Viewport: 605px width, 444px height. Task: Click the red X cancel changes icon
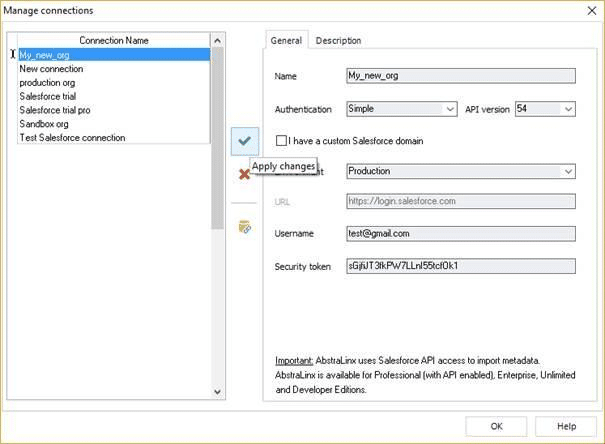(244, 175)
